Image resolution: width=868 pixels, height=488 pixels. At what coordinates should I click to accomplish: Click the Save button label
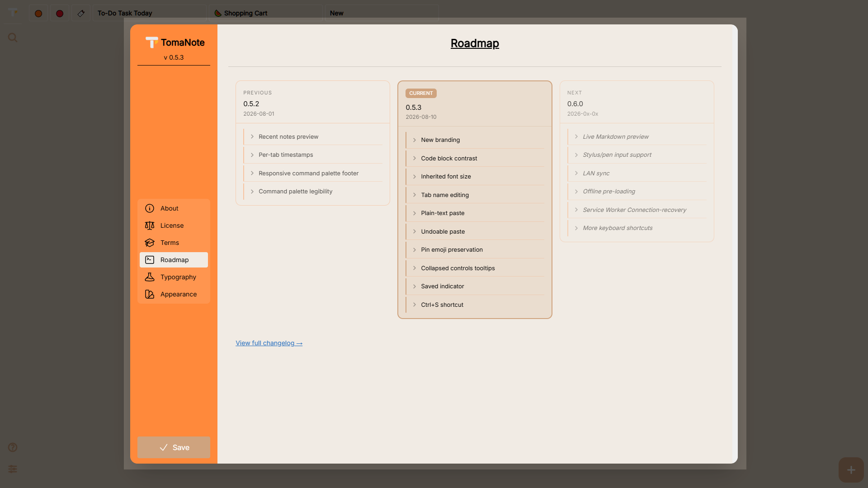pos(181,447)
